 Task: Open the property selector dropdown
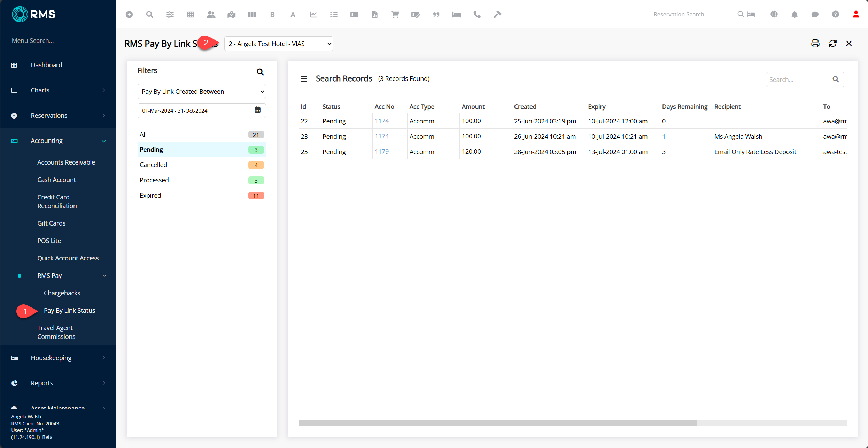(x=279, y=44)
